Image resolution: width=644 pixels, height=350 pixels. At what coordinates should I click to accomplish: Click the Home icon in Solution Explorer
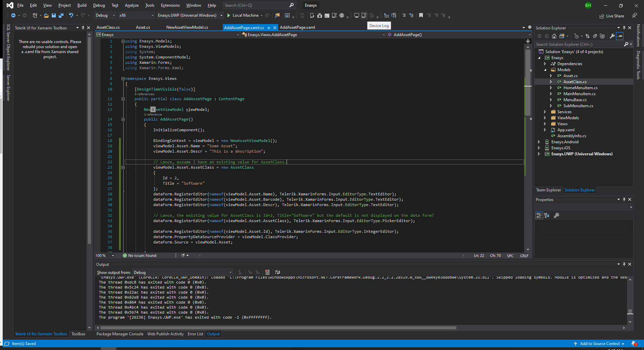click(554, 36)
